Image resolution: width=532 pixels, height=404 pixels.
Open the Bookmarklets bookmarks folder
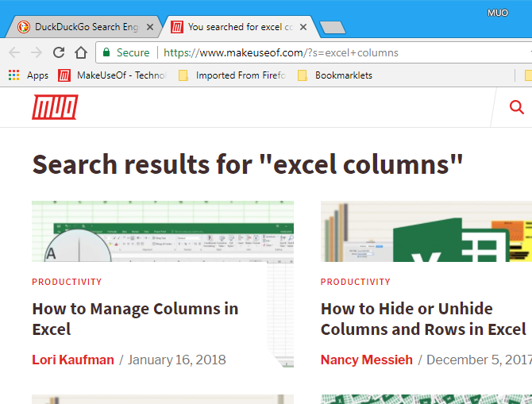click(335, 75)
